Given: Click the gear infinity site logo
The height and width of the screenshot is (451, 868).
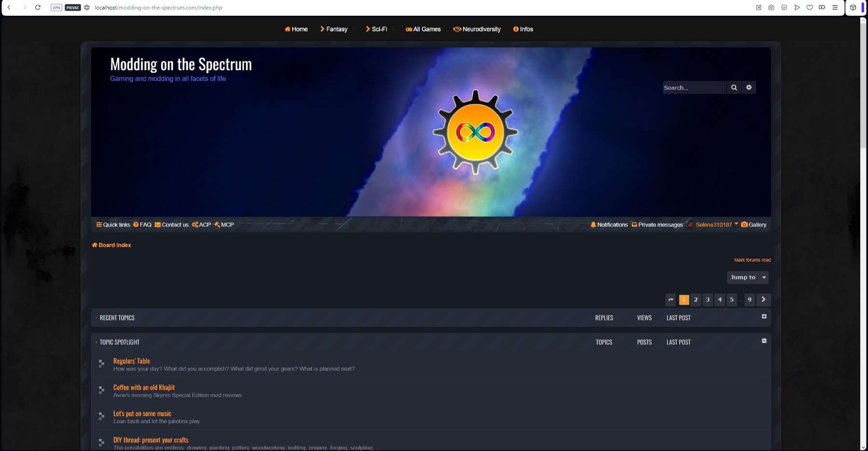Looking at the screenshot, I should (475, 132).
